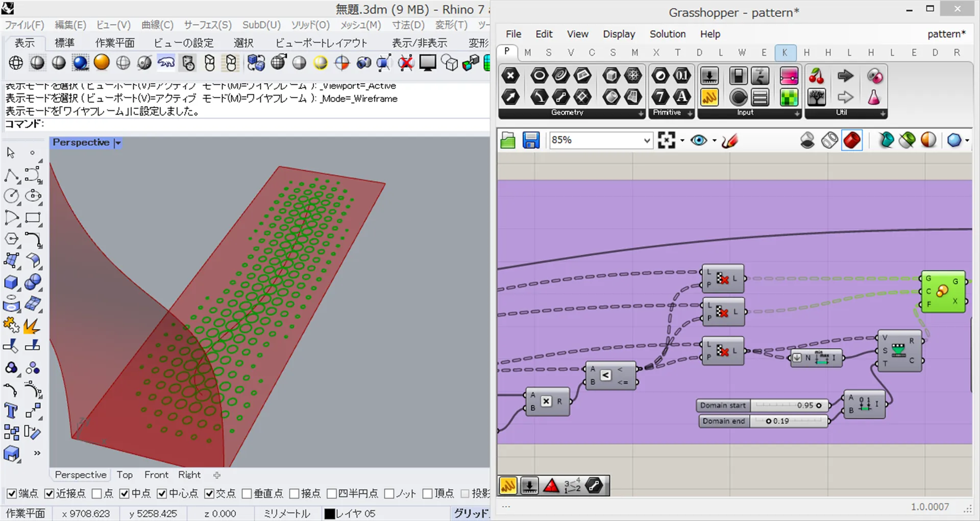Switch to the 作業平面 toolbar tab in Rhino

point(115,43)
